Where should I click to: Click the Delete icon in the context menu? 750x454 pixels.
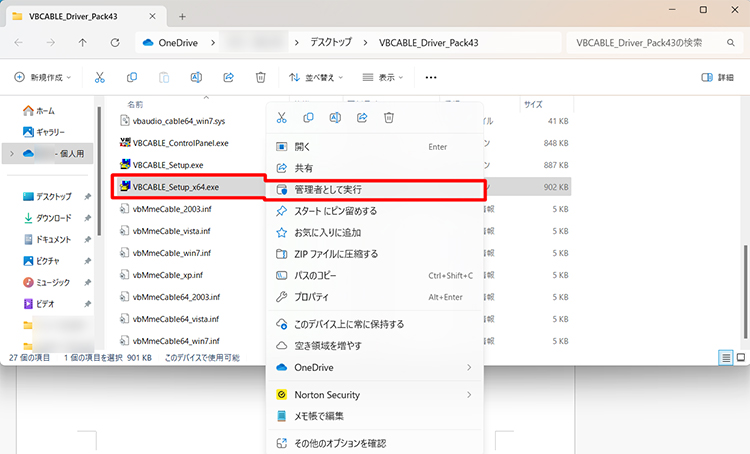pyautogui.click(x=389, y=118)
